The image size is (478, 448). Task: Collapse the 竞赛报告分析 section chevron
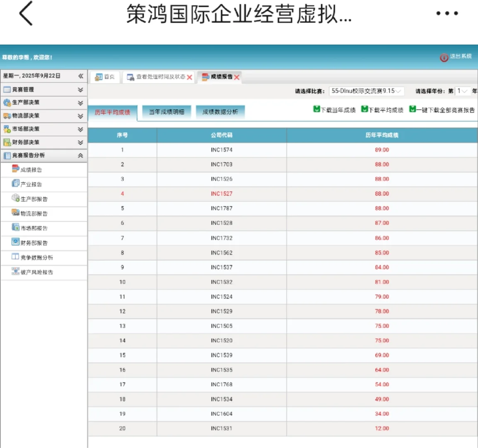tap(80, 156)
